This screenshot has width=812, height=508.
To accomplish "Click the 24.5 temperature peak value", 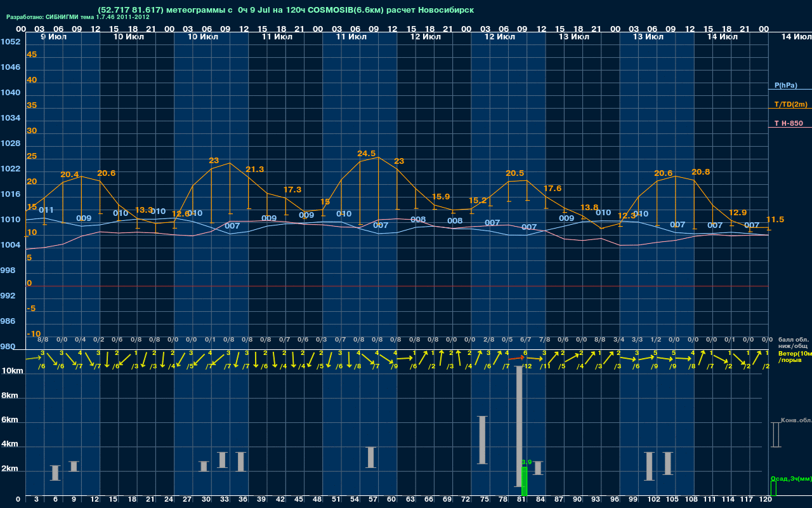I will coord(367,154).
